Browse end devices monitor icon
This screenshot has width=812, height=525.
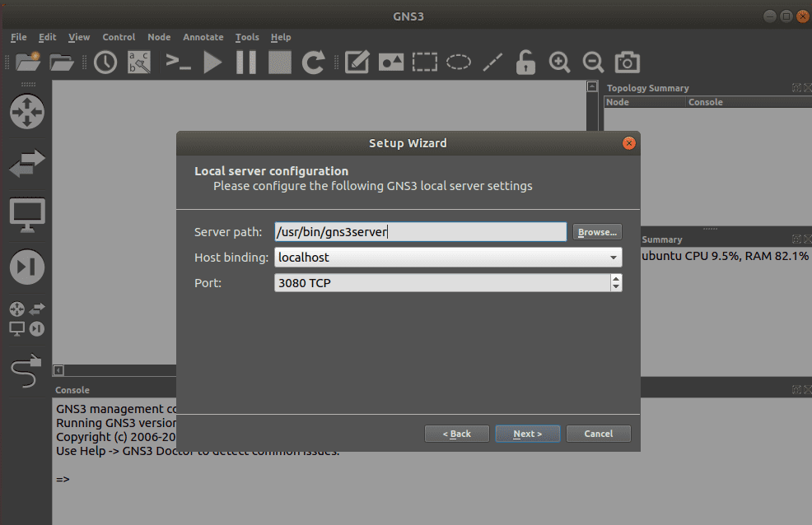(27, 215)
